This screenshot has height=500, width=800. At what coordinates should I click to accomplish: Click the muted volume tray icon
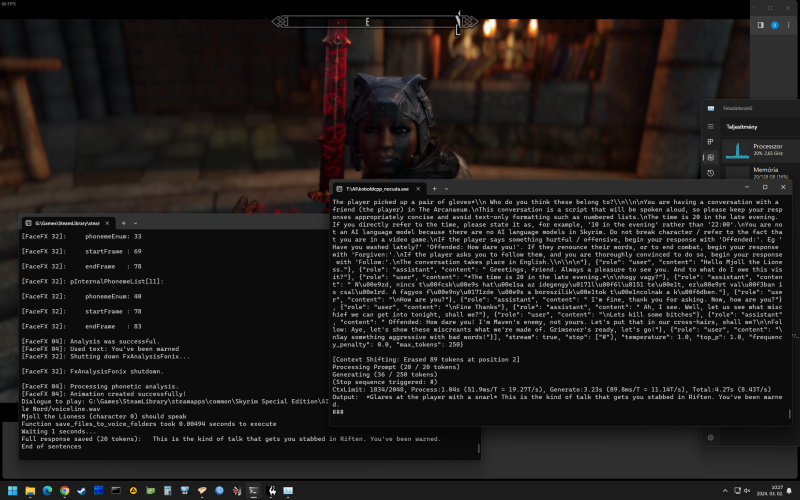coord(747,491)
